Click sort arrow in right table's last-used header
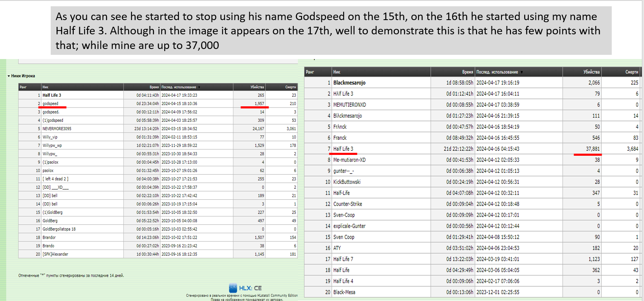 pos(521,72)
